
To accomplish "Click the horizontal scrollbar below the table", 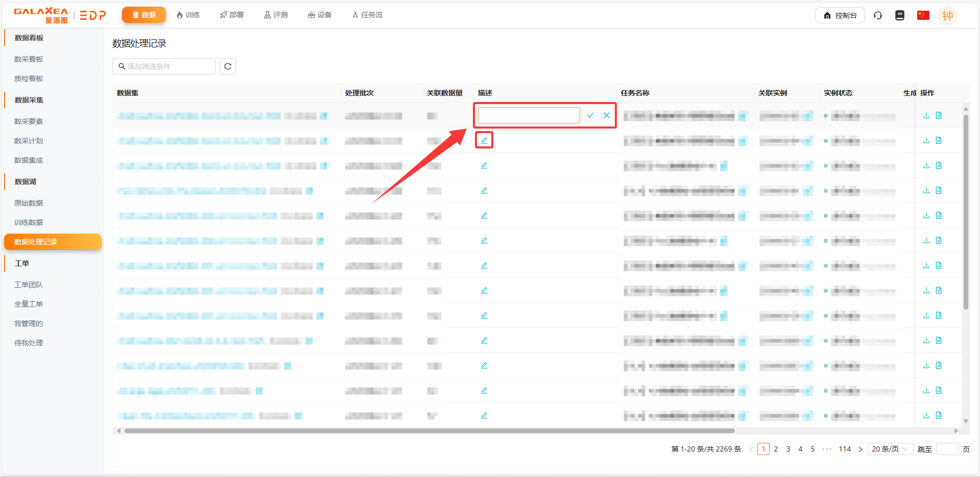I will (429, 431).
